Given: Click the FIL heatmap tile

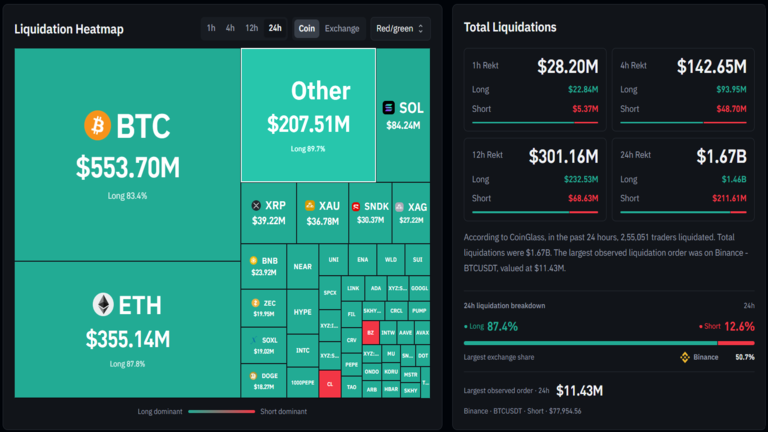Looking at the screenshot, I should click(x=351, y=314).
